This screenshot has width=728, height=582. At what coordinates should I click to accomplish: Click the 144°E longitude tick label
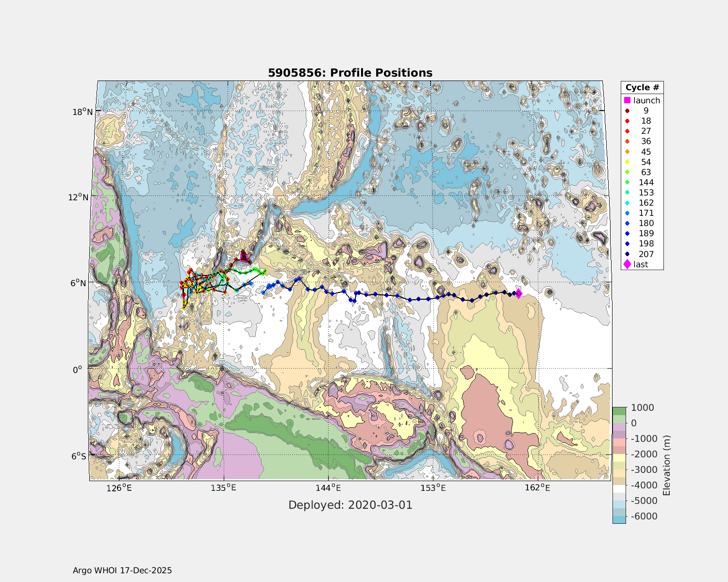click(x=328, y=488)
